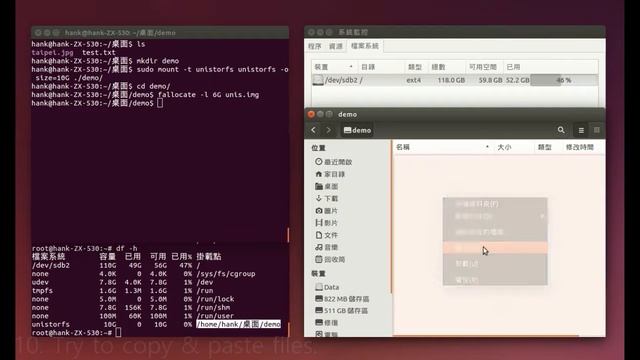Switch to 程序 tab in system monitor
Image resolution: width=640 pixels, height=360 pixels.
(x=315, y=46)
